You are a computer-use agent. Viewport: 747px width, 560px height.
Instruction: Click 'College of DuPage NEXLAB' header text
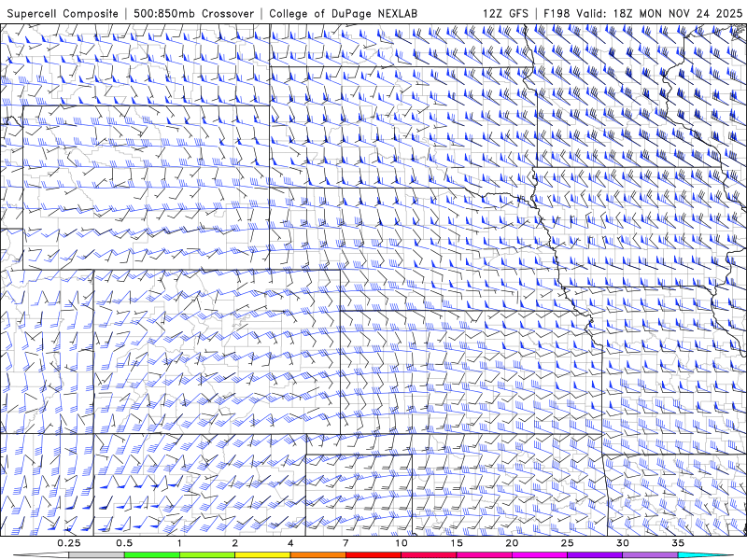click(x=343, y=14)
